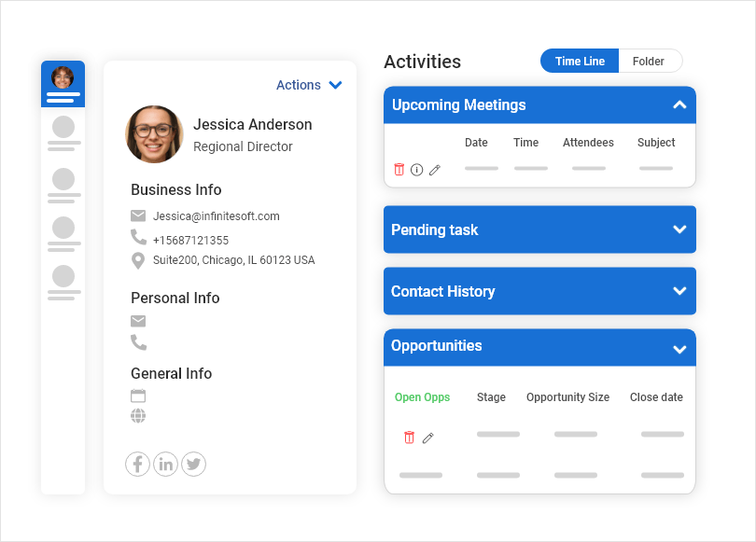This screenshot has width=756, height=542.
Task: Click the Opportunity Size column header
Action: pos(568,397)
